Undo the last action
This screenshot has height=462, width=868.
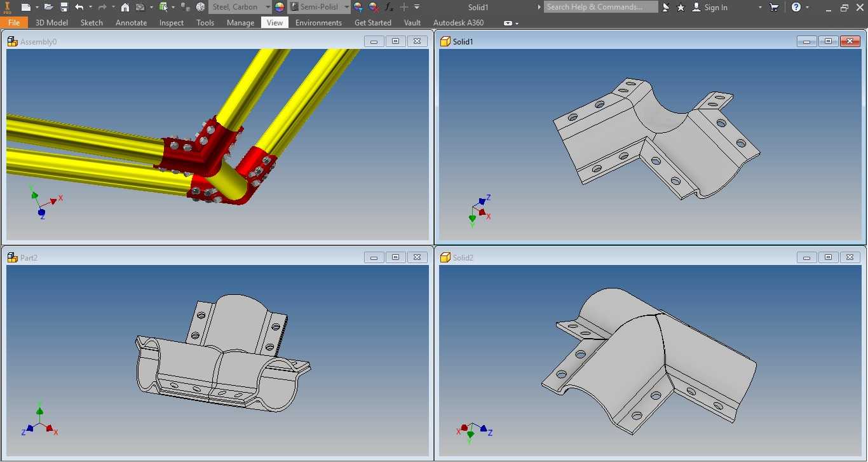(79, 7)
